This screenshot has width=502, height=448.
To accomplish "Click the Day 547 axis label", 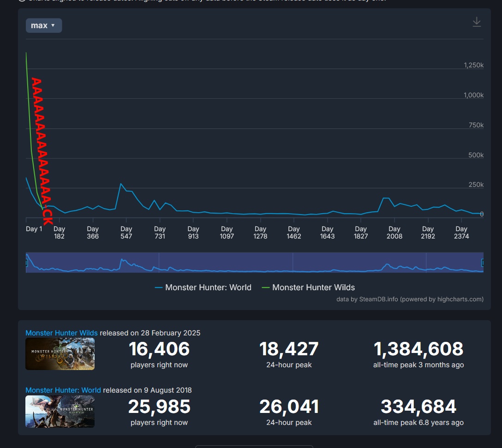I will [126, 233].
